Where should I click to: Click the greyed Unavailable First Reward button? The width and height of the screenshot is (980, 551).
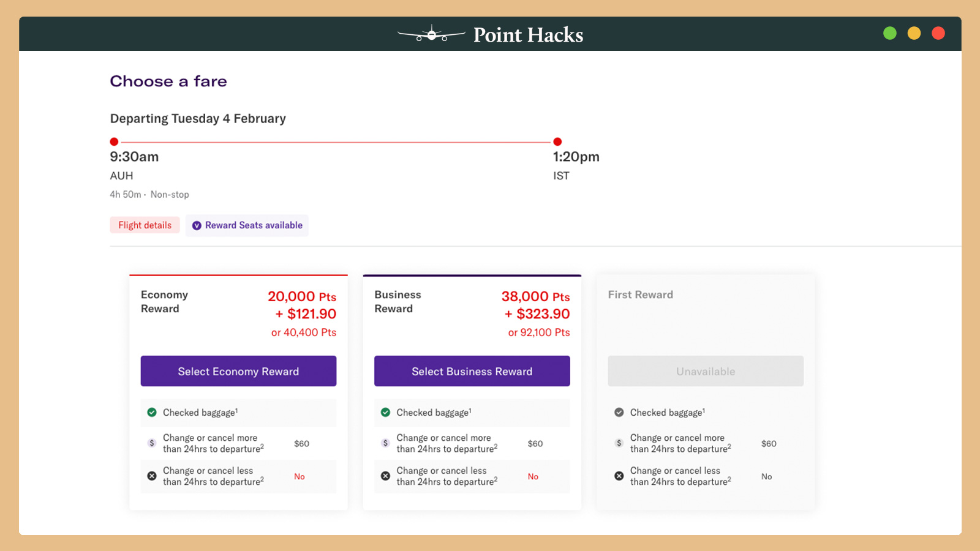pos(706,371)
